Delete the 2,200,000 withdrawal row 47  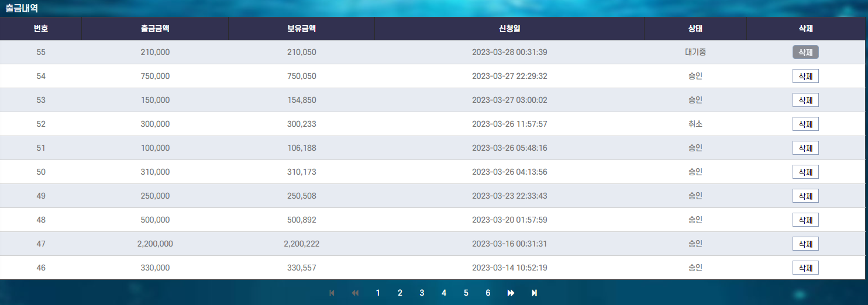pyautogui.click(x=805, y=244)
